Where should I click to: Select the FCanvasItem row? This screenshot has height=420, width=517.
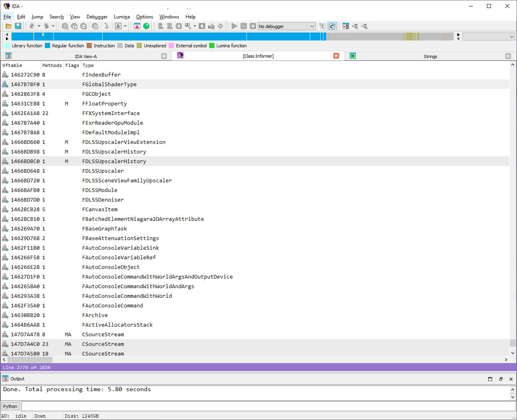pyautogui.click(x=255, y=209)
